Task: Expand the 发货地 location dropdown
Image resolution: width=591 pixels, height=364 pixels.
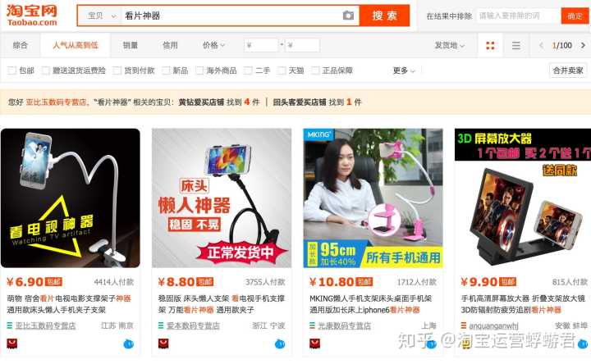Action: tap(449, 46)
